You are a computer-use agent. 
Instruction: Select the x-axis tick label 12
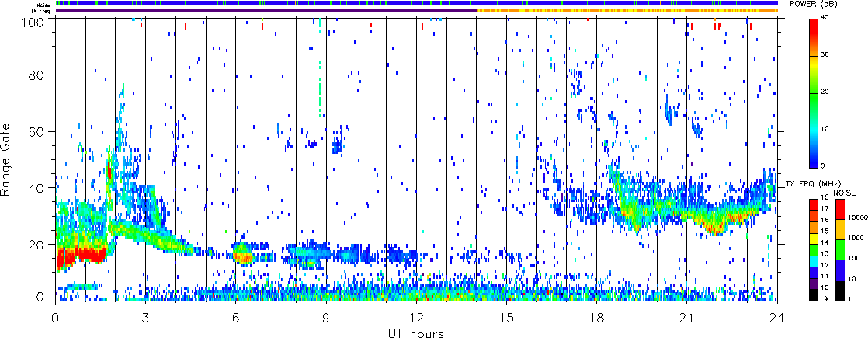click(416, 318)
